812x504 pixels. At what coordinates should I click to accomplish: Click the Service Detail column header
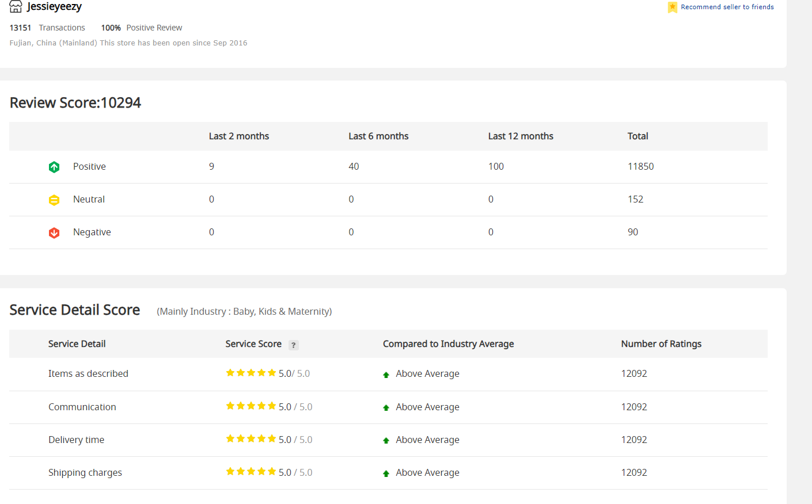(77, 344)
